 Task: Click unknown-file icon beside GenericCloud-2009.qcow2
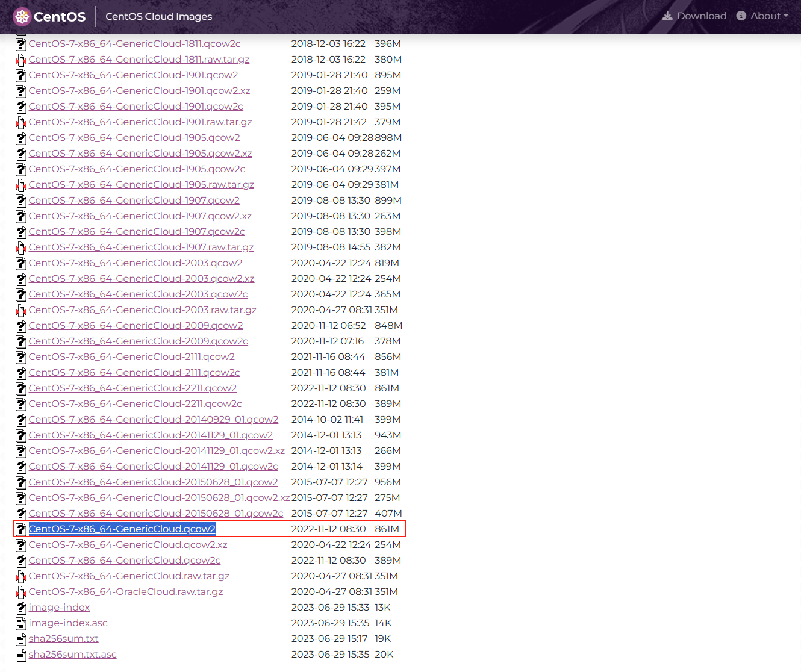(21, 326)
